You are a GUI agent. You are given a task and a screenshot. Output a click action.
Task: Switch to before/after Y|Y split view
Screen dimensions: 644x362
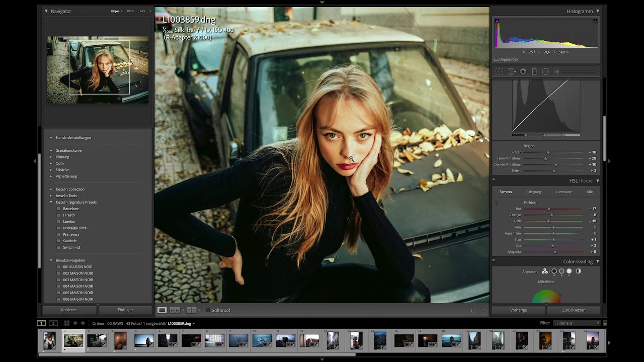click(x=191, y=310)
